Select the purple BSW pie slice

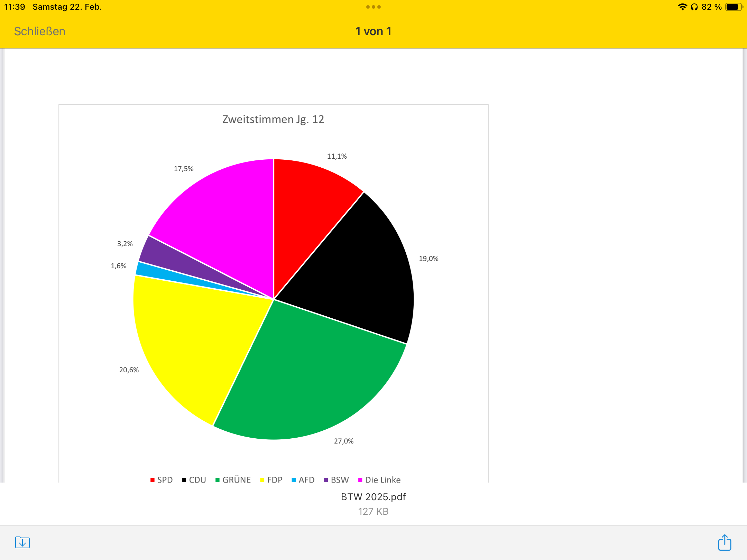click(x=163, y=255)
